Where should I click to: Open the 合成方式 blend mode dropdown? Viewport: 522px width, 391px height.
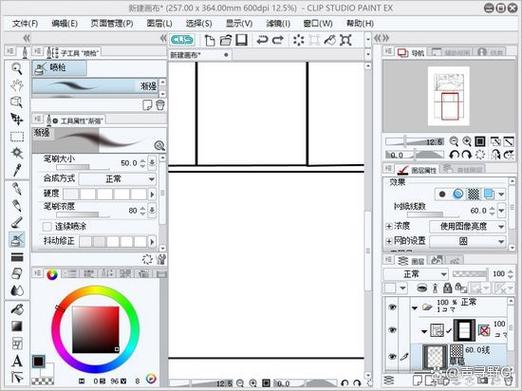117,179
